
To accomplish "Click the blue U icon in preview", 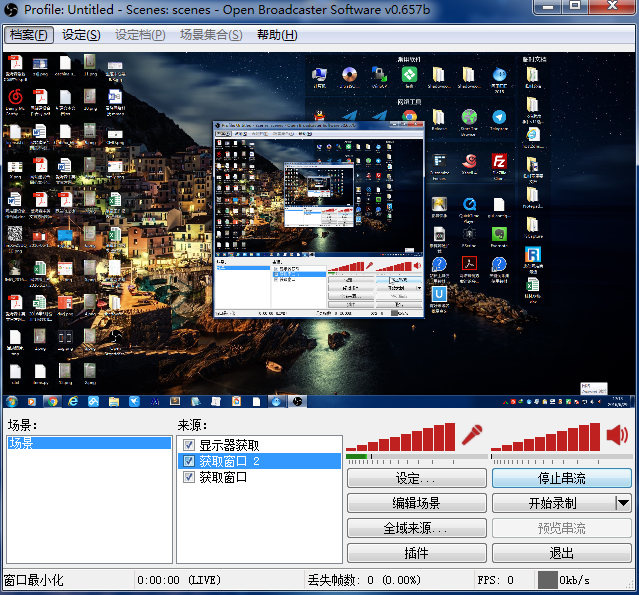I will coord(439,294).
